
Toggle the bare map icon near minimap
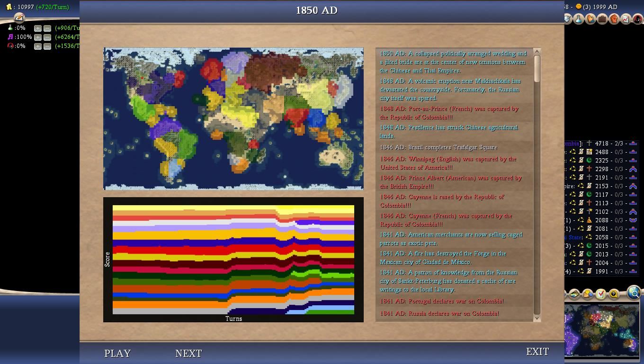[x=574, y=294]
